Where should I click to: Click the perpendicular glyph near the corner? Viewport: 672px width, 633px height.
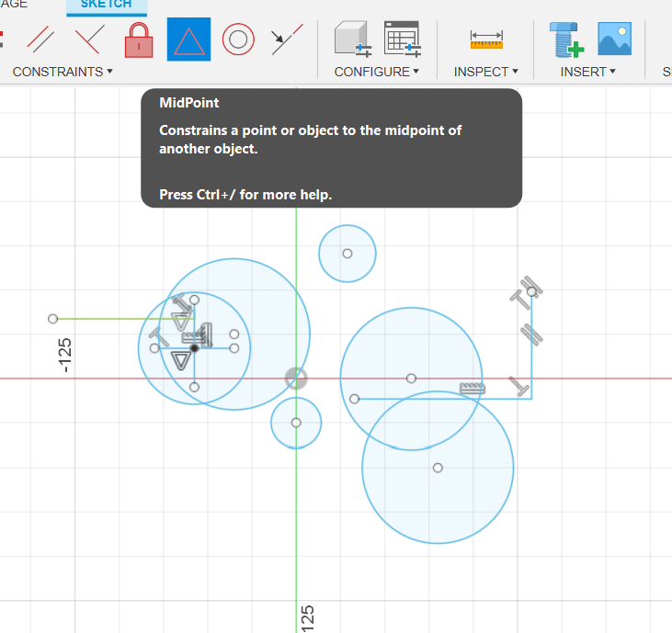tap(519, 386)
